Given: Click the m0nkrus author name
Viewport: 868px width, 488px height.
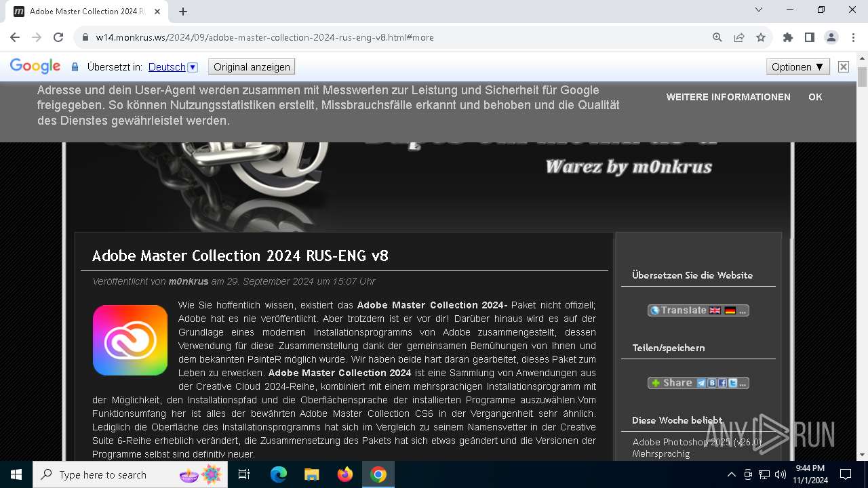Looking at the screenshot, I should [x=189, y=281].
